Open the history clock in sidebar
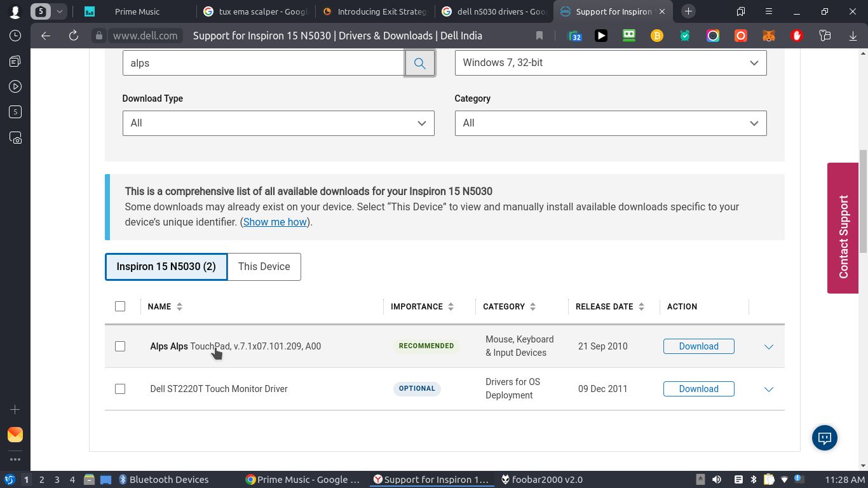Image resolution: width=868 pixels, height=488 pixels. 15,36
